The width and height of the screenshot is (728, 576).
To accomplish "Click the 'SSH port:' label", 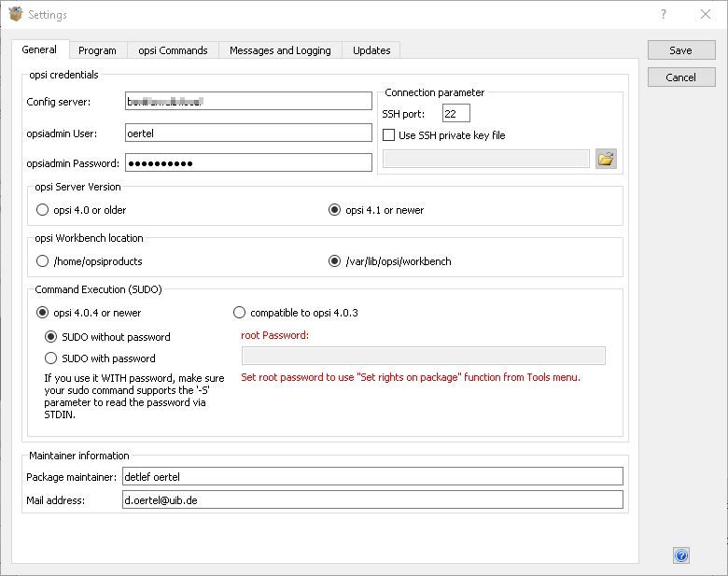I will point(403,114).
